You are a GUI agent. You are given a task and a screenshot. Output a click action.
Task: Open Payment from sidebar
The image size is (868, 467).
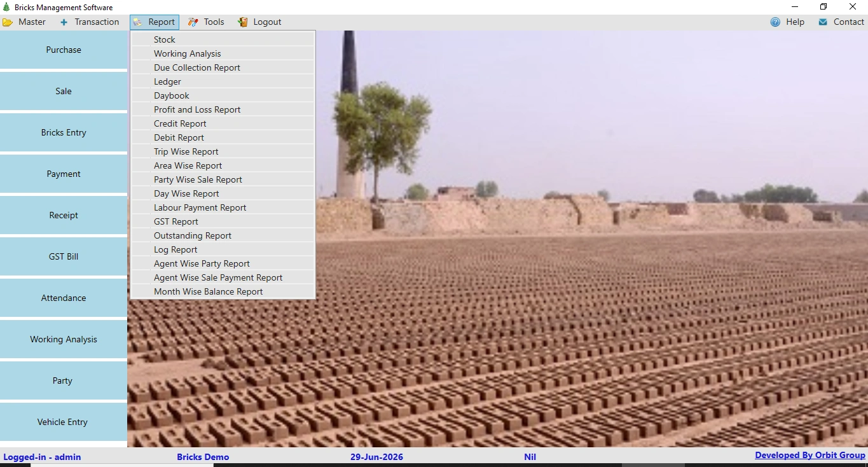(x=64, y=174)
